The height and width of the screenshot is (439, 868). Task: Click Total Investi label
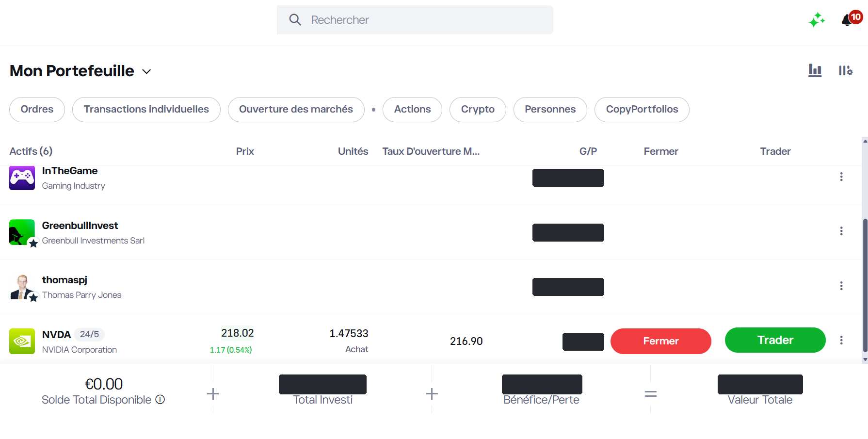point(322,400)
